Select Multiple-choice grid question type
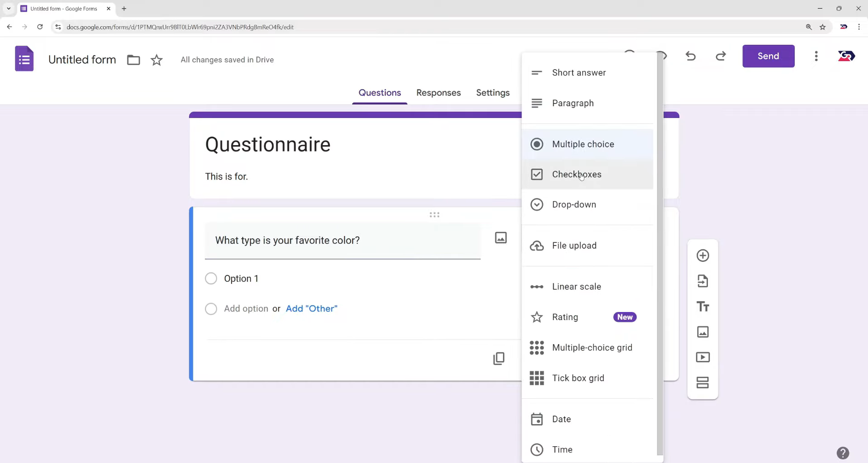The height and width of the screenshot is (463, 868). (588, 348)
